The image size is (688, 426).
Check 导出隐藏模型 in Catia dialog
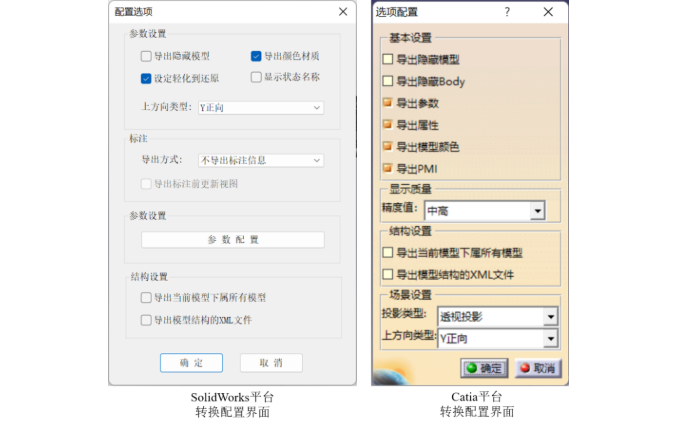[x=388, y=59]
